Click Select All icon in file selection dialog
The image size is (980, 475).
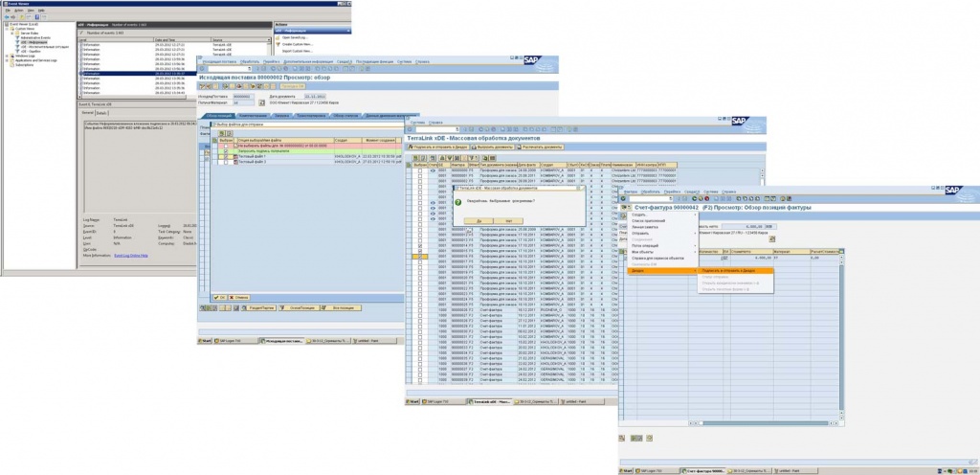tap(222, 133)
